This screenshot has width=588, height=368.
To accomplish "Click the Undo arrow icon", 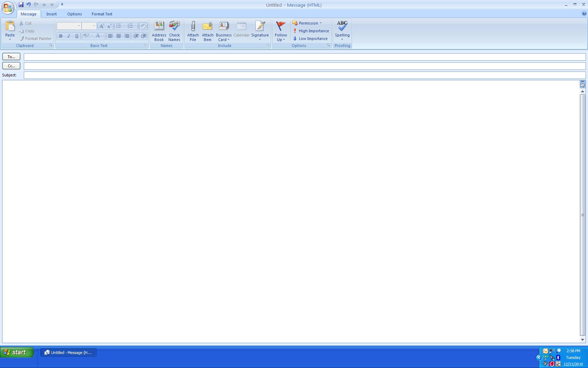I will [29, 5].
